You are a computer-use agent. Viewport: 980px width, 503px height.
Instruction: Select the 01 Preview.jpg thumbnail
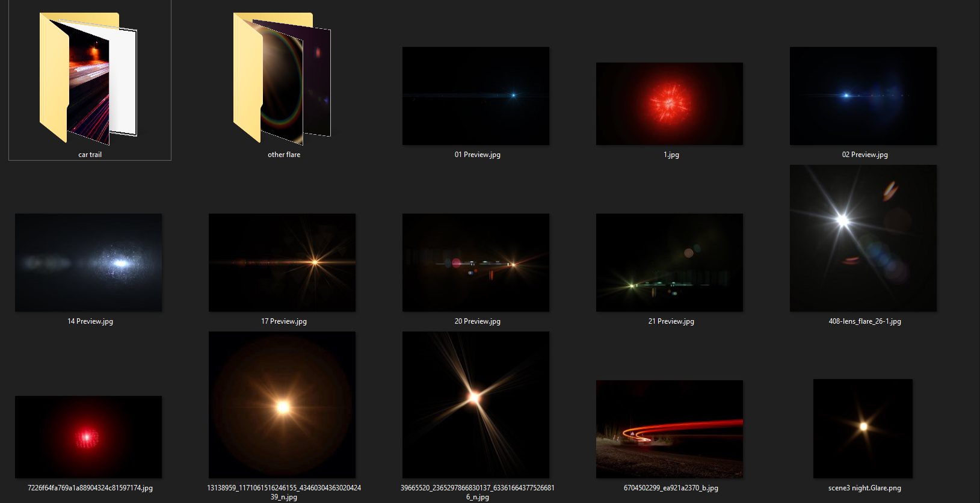click(x=476, y=96)
